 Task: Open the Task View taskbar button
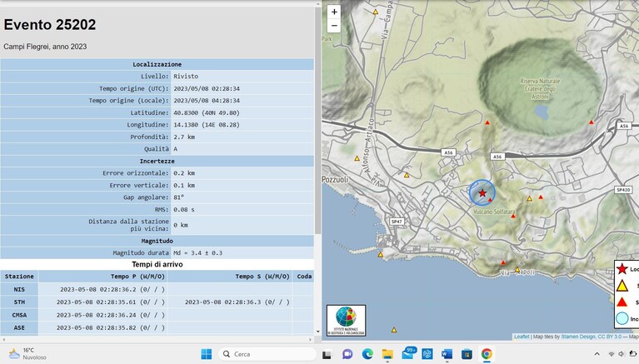[x=327, y=354]
